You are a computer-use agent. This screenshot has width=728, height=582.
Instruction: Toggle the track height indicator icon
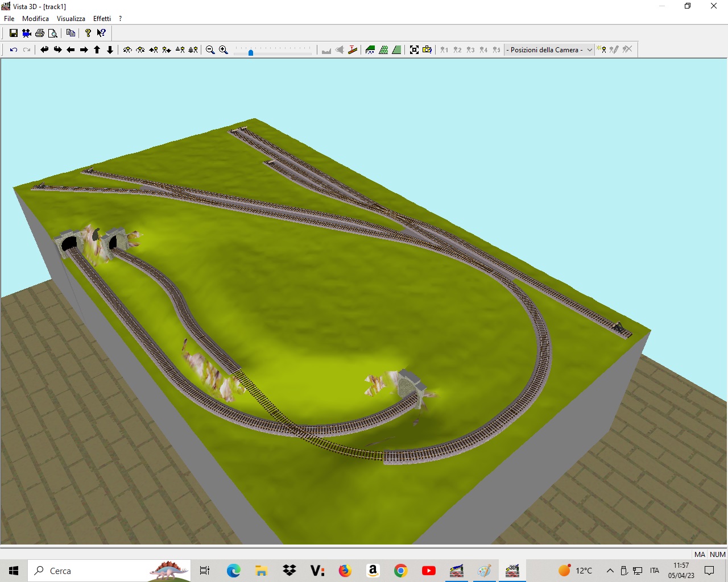tap(353, 50)
